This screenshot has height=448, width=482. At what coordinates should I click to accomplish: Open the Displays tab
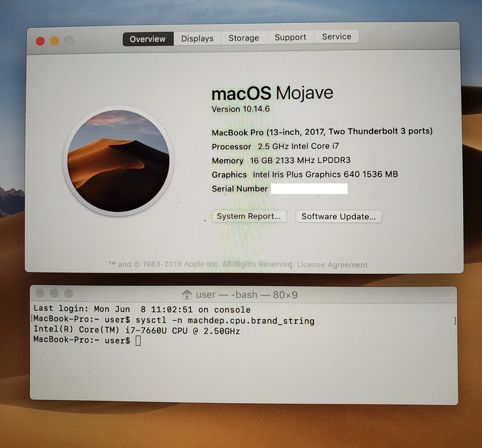coord(197,38)
